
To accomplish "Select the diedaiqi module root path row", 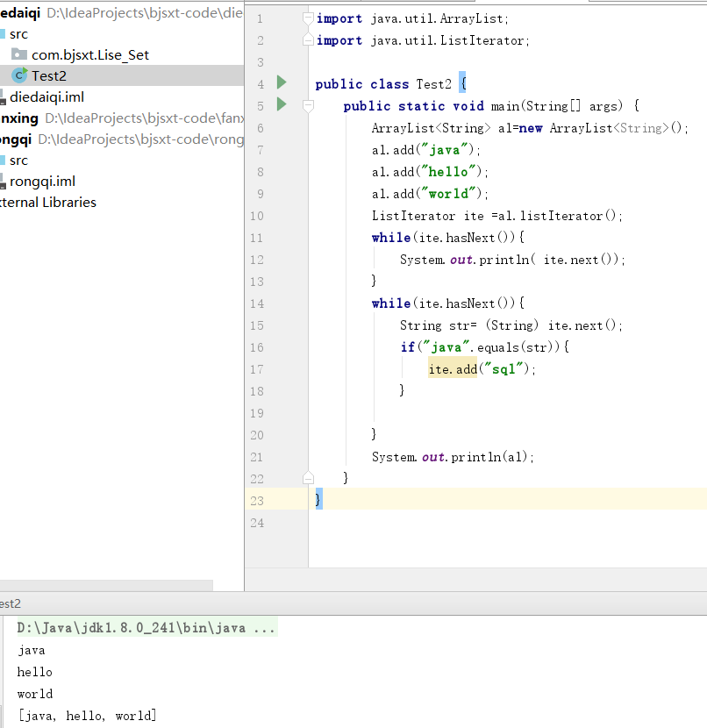I will [122, 13].
